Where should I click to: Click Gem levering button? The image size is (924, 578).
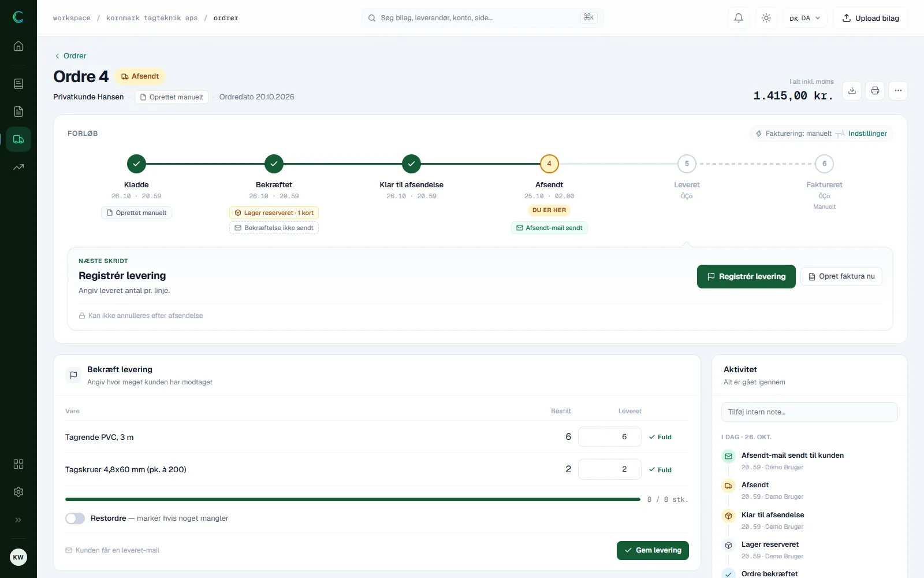(653, 550)
